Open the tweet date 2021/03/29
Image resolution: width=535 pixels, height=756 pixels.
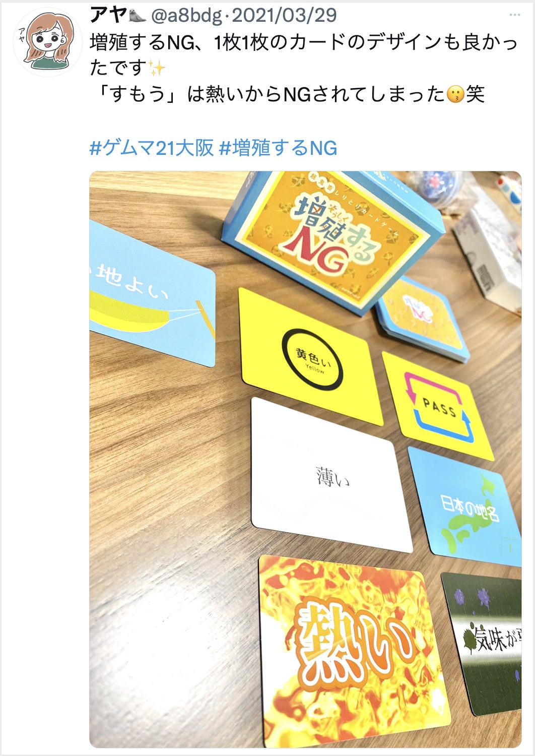tap(284, 16)
